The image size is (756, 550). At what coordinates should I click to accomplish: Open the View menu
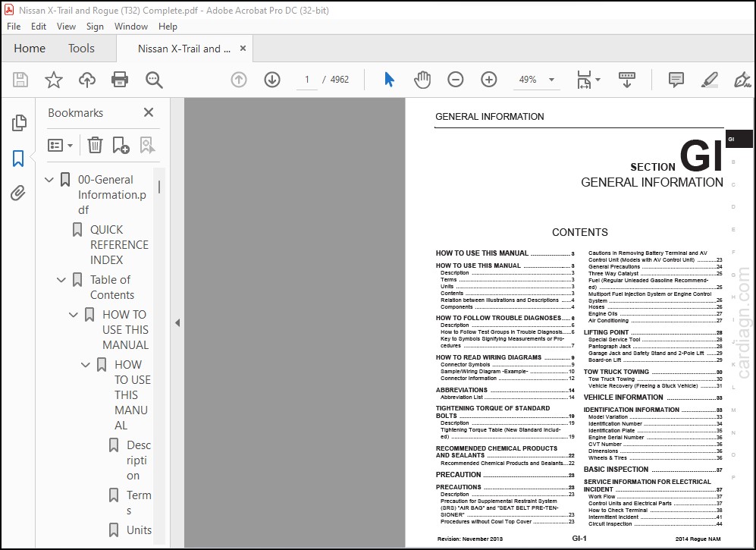[x=66, y=27]
